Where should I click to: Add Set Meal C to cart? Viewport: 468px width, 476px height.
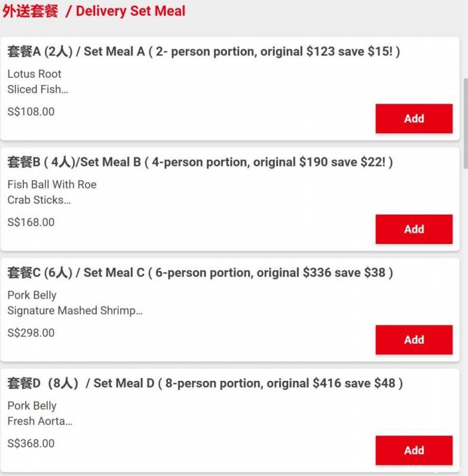(x=414, y=340)
